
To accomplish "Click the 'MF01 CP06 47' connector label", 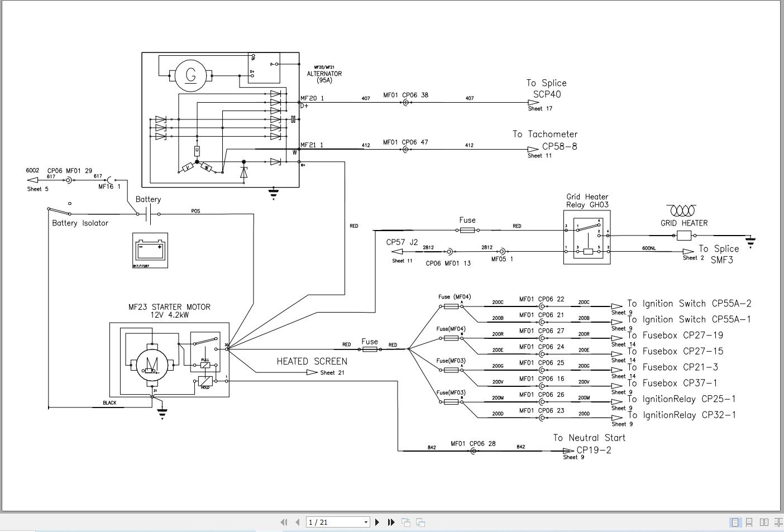I will tap(405, 142).
